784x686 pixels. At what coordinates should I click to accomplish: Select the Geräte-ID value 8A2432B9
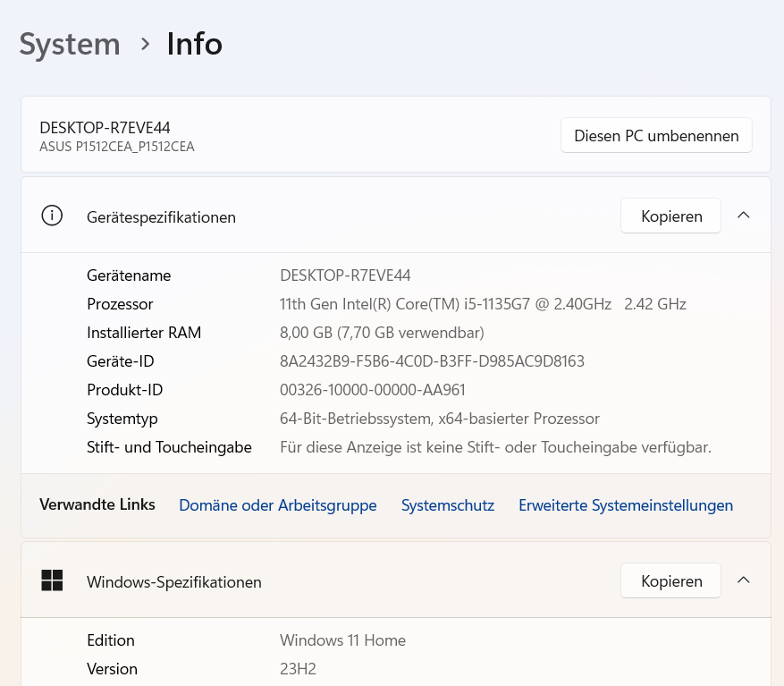click(432, 360)
